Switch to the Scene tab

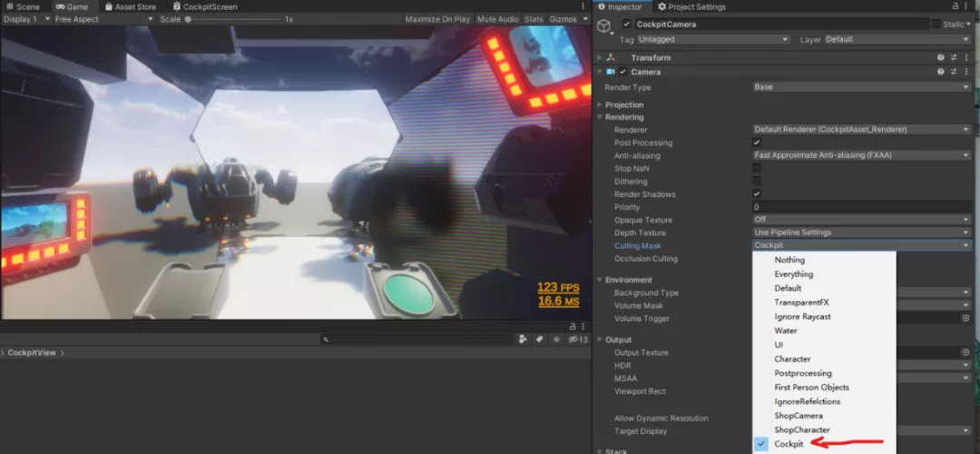coord(23,7)
